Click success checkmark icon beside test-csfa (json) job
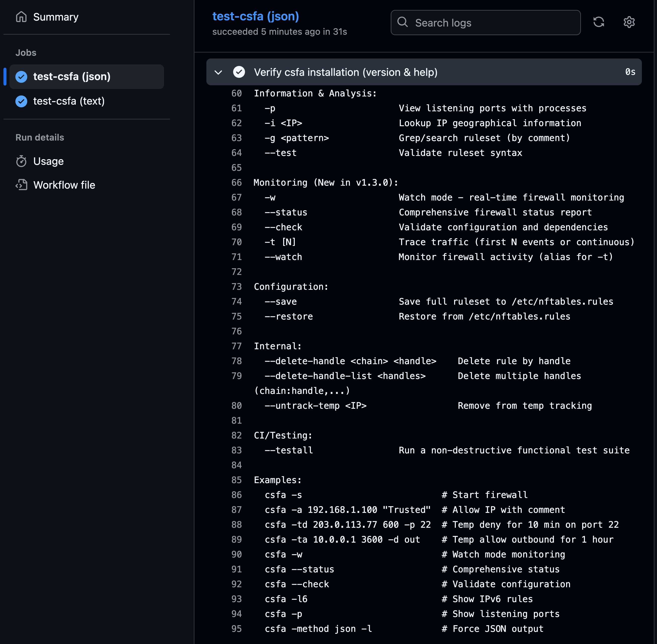This screenshot has height=644, width=657. point(21,77)
